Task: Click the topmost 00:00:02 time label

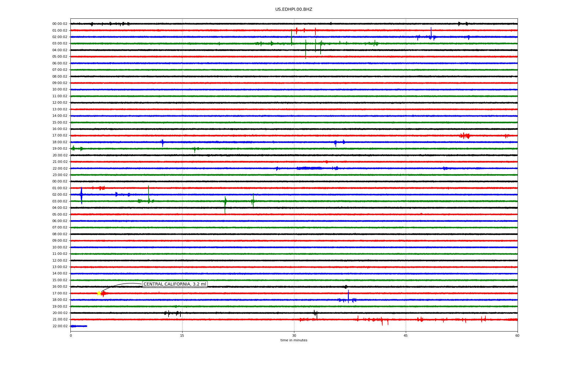Action: 60,24
